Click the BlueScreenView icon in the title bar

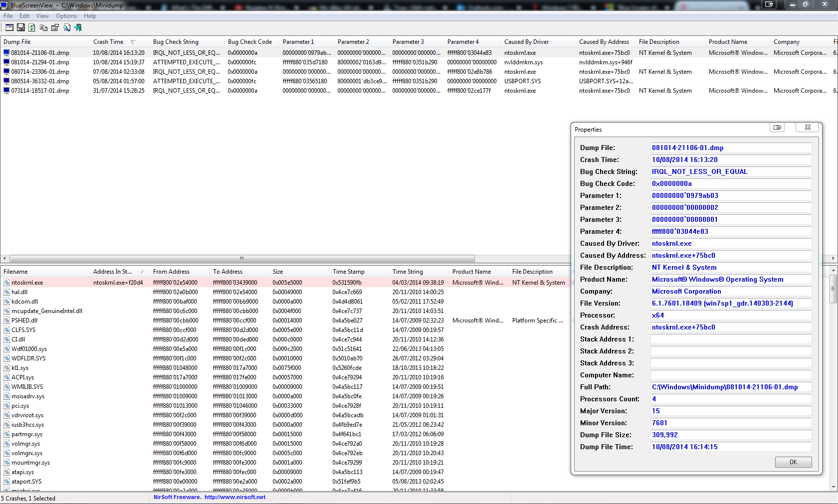tap(4, 4)
